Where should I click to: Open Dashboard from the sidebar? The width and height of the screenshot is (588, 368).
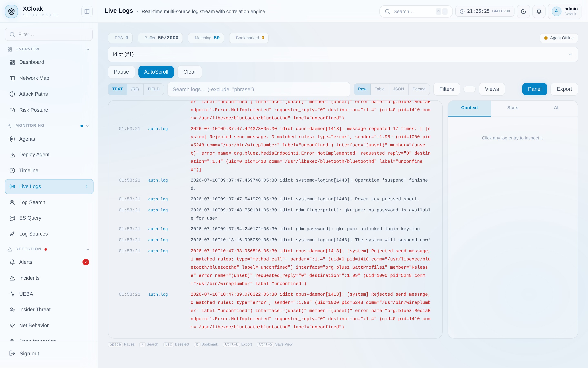pos(49,62)
